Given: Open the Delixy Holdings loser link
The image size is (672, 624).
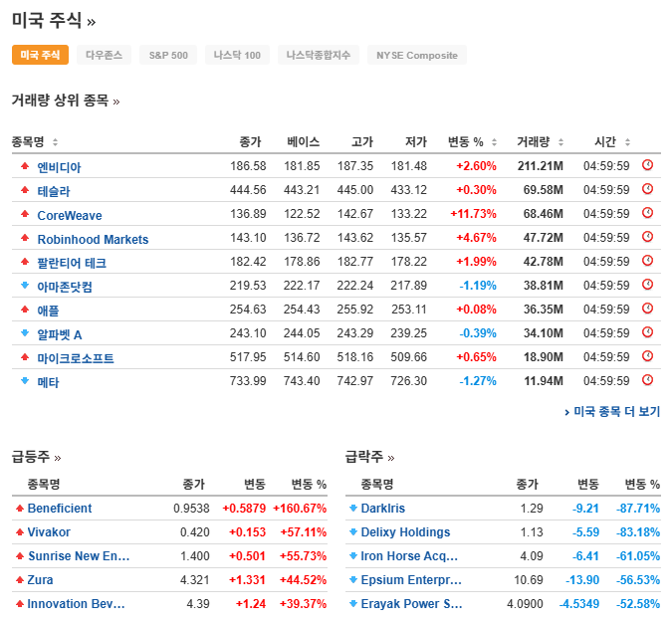Looking at the screenshot, I should tap(405, 532).
